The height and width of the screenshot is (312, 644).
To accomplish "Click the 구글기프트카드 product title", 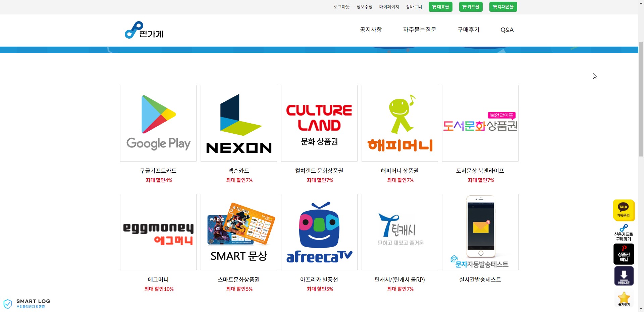I will (158, 171).
